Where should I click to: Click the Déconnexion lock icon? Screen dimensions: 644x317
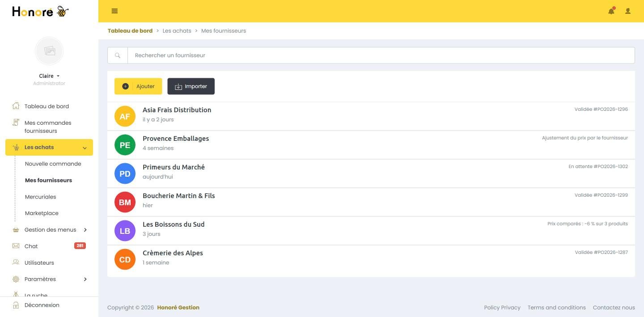click(16, 305)
